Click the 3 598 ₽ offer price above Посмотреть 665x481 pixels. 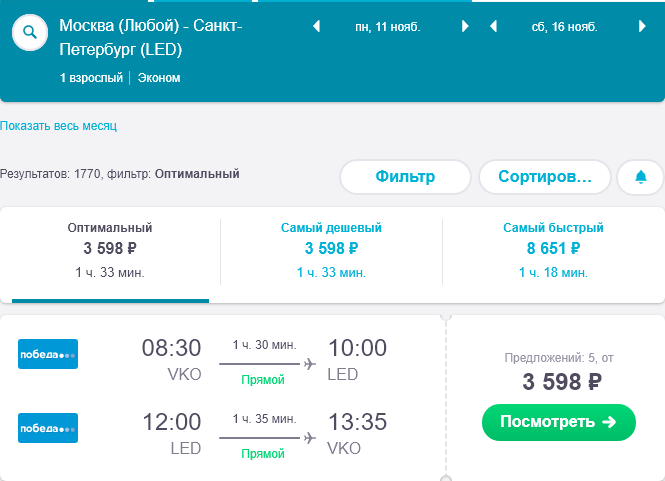[562, 381]
